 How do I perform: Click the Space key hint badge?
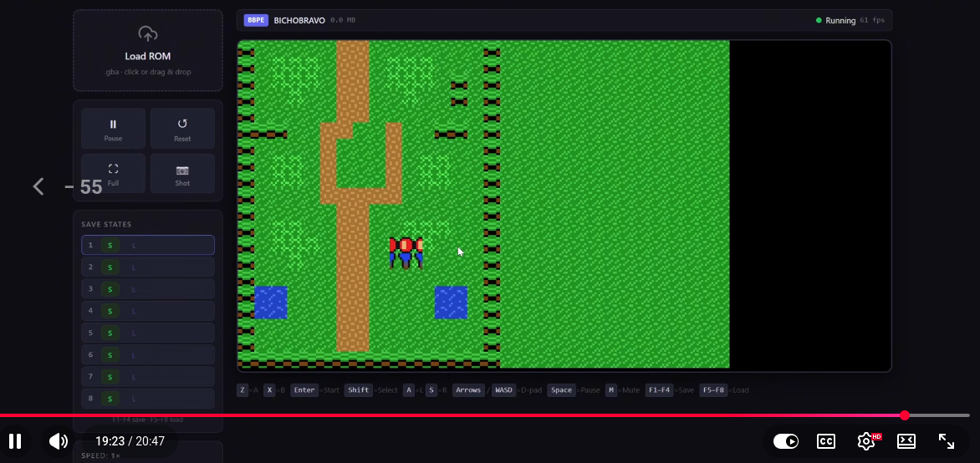click(561, 390)
